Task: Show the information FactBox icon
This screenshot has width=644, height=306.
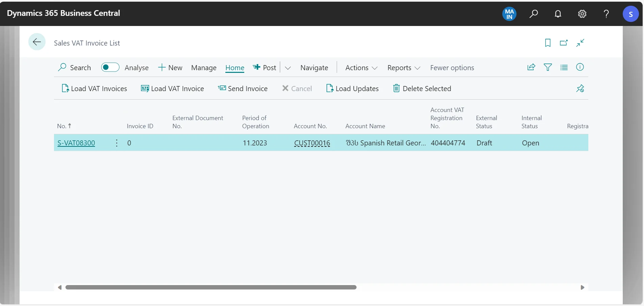Action: pyautogui.click(x=580, y=67)
